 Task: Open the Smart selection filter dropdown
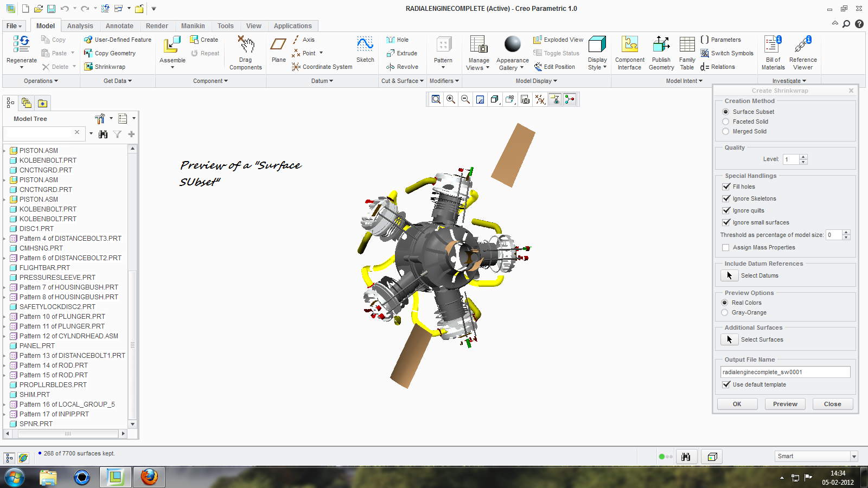[x=854, y=457]
